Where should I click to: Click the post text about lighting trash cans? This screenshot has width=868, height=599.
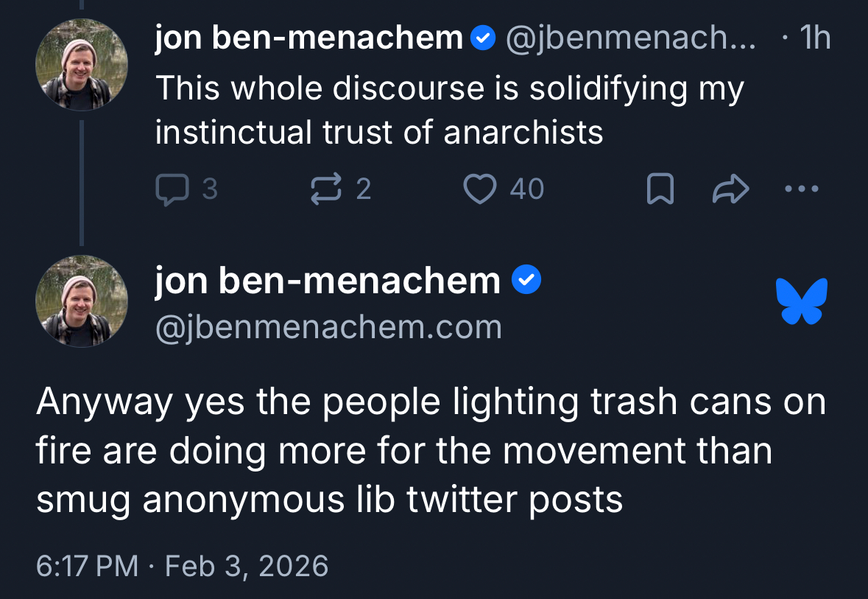(431, 451)
